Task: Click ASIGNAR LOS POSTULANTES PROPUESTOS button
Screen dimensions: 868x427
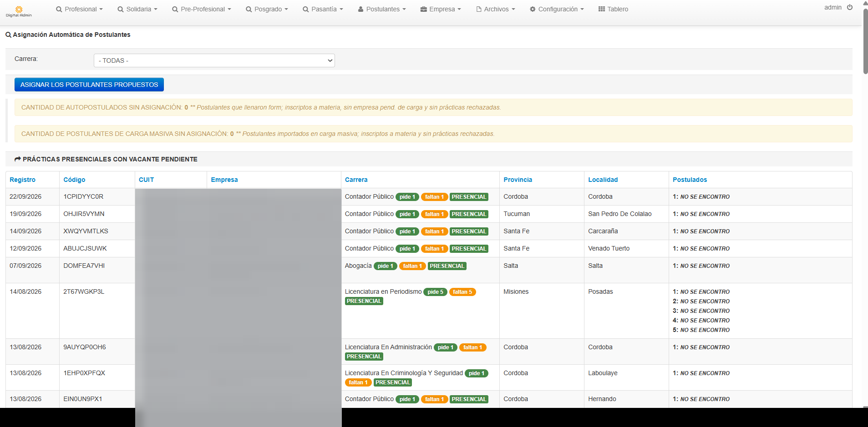Action: (89, 85)
